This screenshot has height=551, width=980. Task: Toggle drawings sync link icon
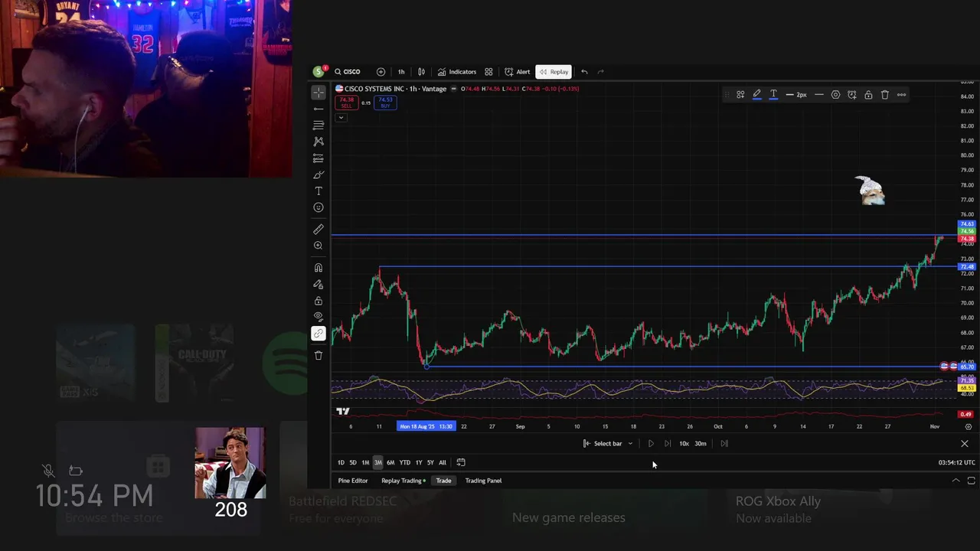coord(318,334)
